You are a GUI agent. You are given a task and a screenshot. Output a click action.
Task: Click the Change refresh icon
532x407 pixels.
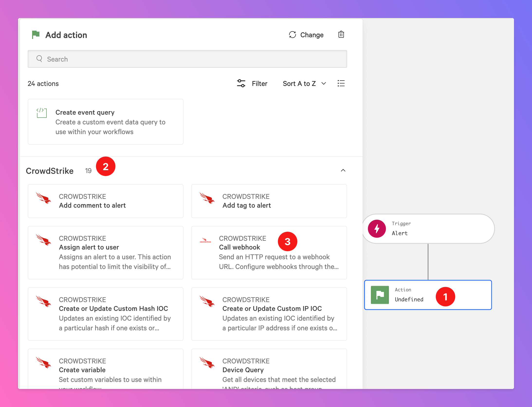coord(292,35)
